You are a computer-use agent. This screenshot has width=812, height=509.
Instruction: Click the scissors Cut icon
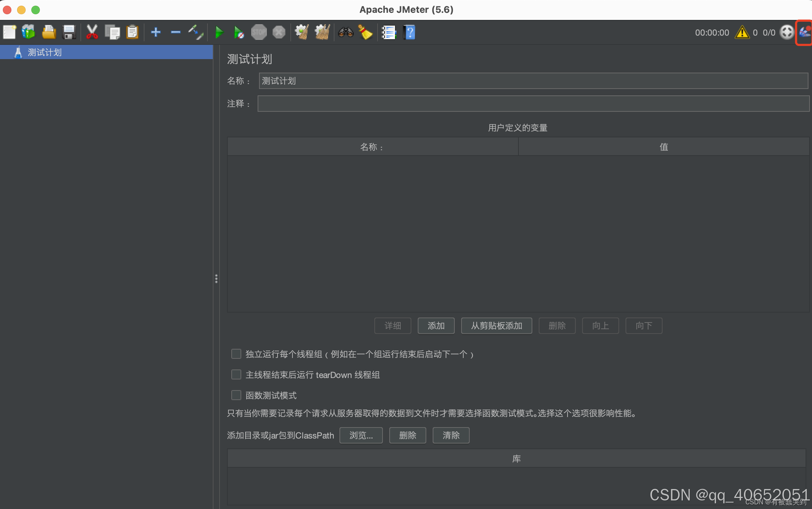pyautogui.click(x=92, y=32)
